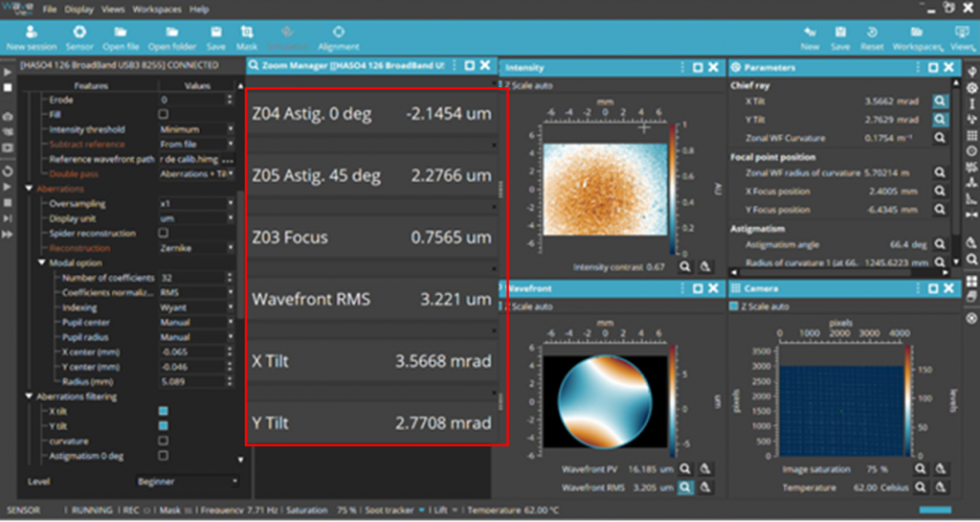Open the Display menu
Viewport: 980px width, 522px height.
coord(79,9)
